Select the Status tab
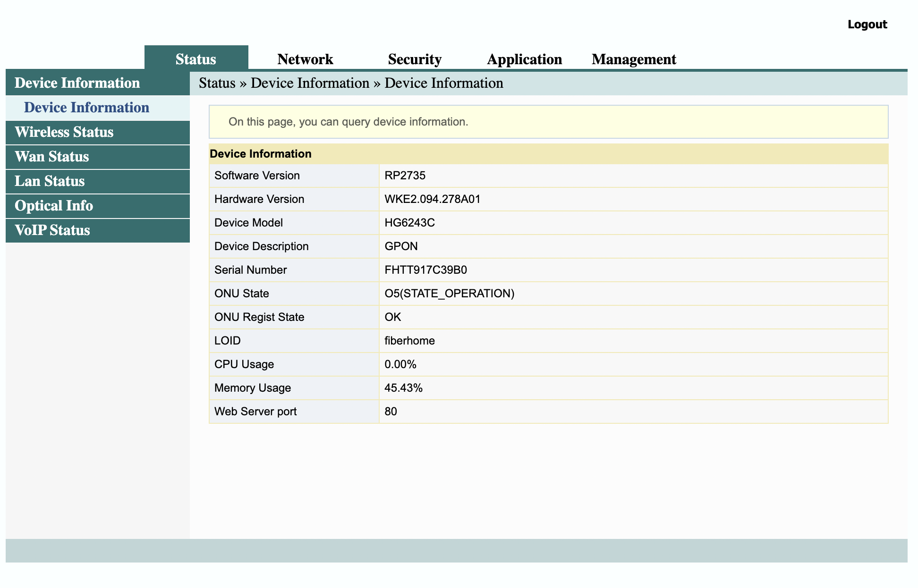Image resolution: width=918 pixels, height=588 pixels. pos(195,59)
